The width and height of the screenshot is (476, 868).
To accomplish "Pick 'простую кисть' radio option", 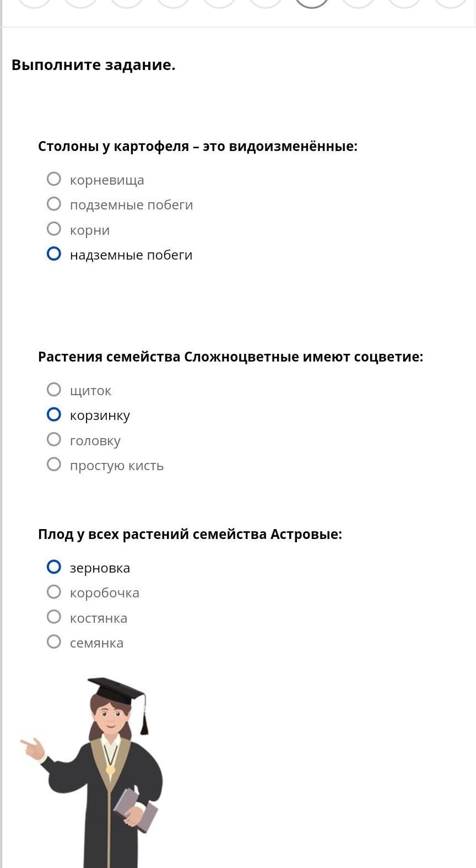I will point(54,465).
